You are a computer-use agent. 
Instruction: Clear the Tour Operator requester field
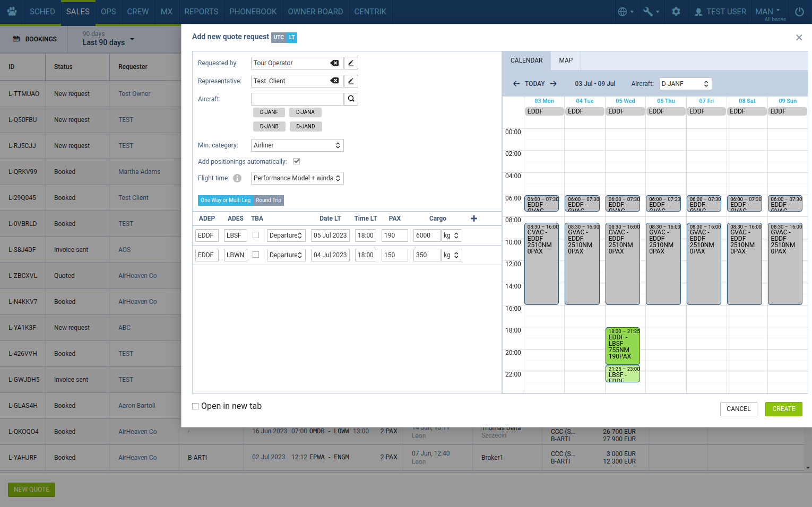coord(334,63)
